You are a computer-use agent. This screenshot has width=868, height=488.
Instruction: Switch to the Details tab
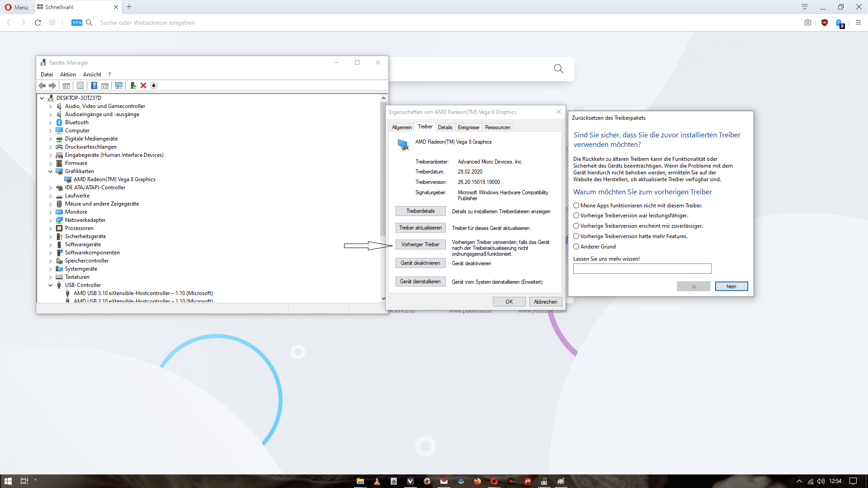click(x=445, y=127)
